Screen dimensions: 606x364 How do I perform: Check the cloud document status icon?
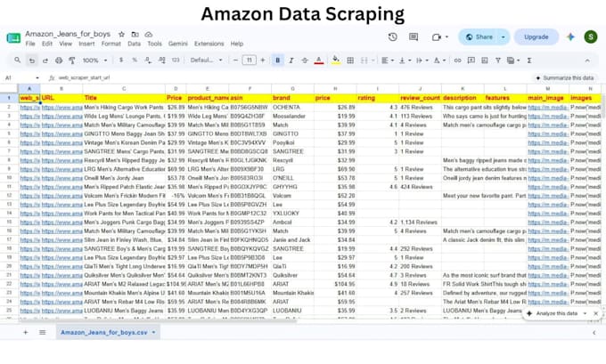[149, 35]
